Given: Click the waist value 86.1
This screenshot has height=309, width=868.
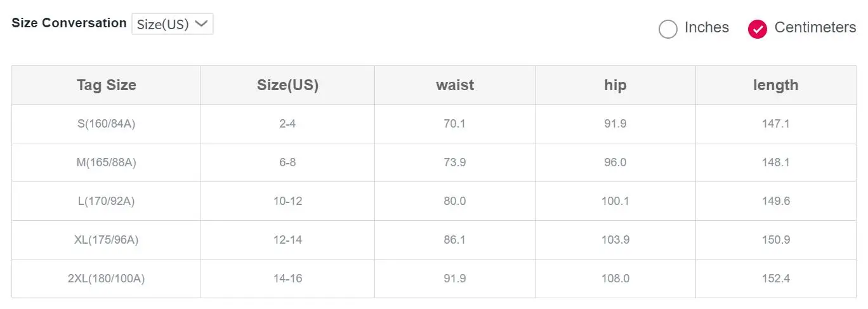Looking at the screenshot, I should [455, 240].
